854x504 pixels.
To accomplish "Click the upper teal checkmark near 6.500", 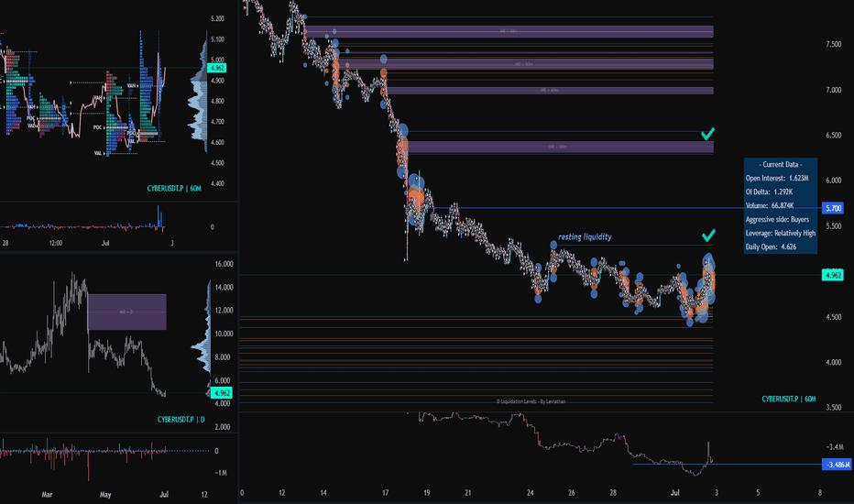I will pyautogui.click(x=707, y=134).
